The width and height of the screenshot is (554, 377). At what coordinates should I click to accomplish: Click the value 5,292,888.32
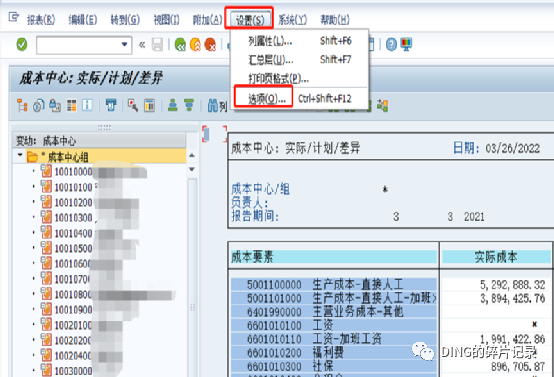click(x=512, y=284)
